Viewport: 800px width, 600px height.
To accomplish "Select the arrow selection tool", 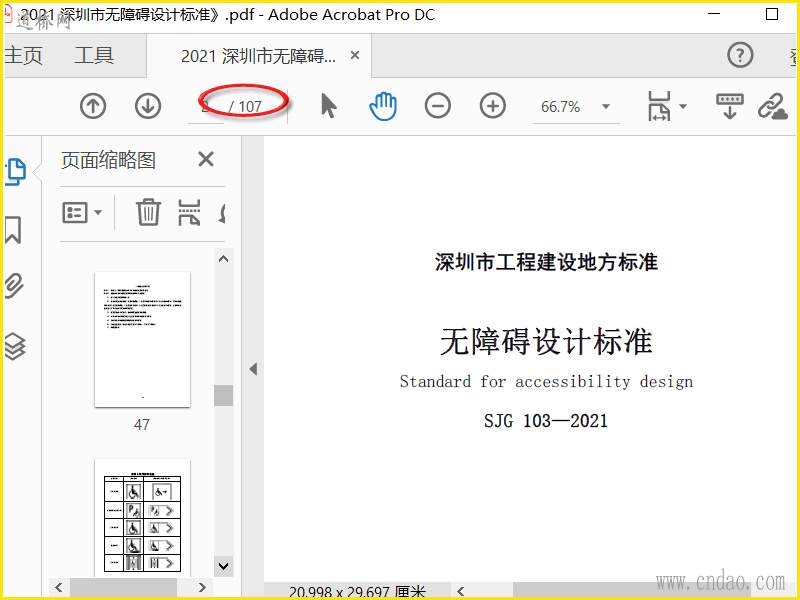I will pos(329,106).
